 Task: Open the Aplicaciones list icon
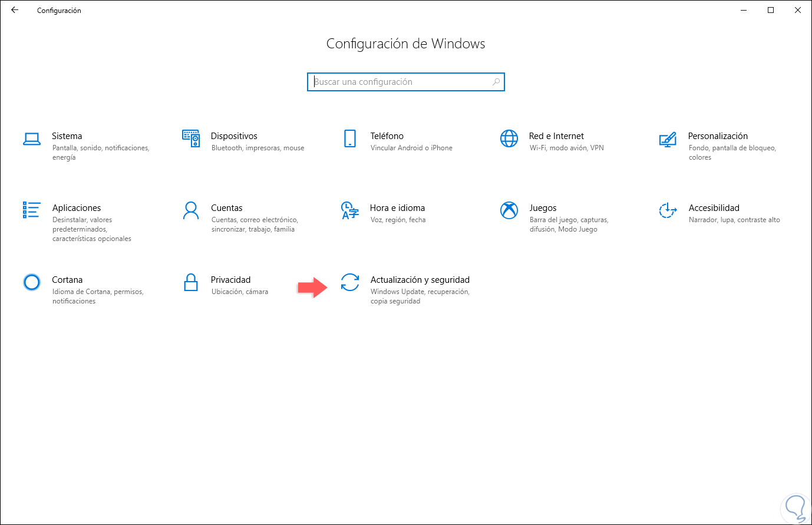click(x=32, y=210)
